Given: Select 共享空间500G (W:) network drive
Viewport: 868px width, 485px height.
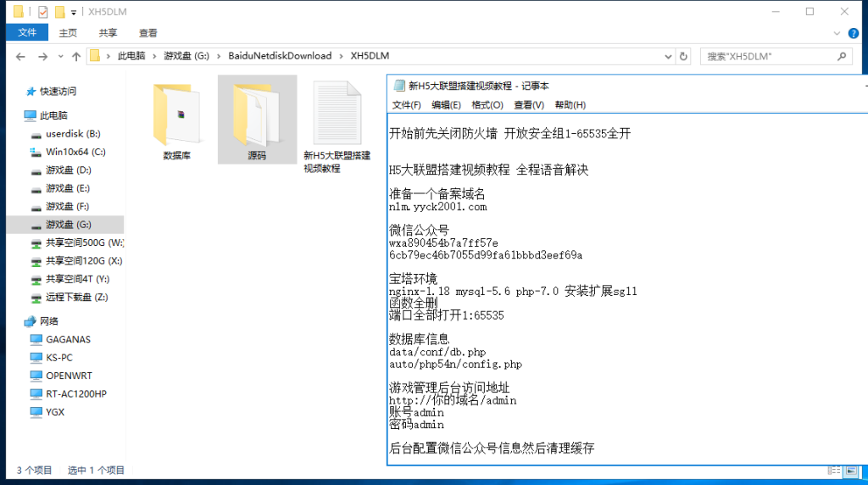Looking at the screenshot, I should click(84, 242).
